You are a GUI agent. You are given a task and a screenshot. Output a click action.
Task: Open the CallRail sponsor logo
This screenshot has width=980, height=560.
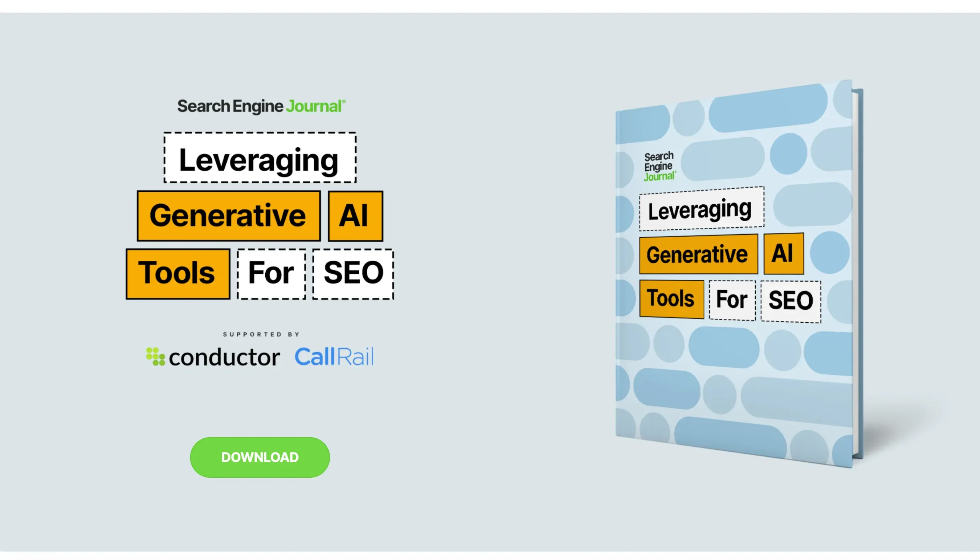(334, 356)
